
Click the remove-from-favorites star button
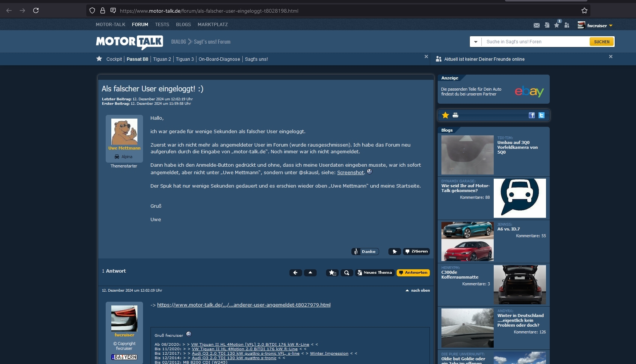point(332,273)
